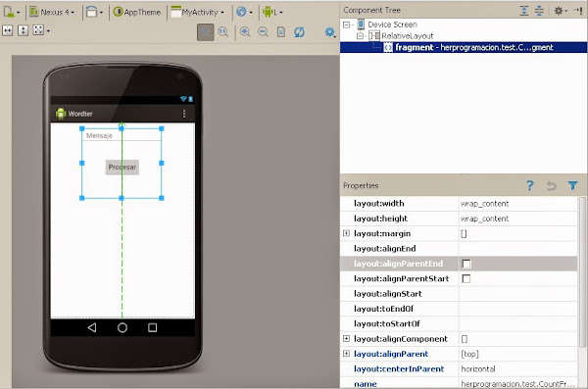
Task: Open AppTheme theme selector
Action: [137, 12]
